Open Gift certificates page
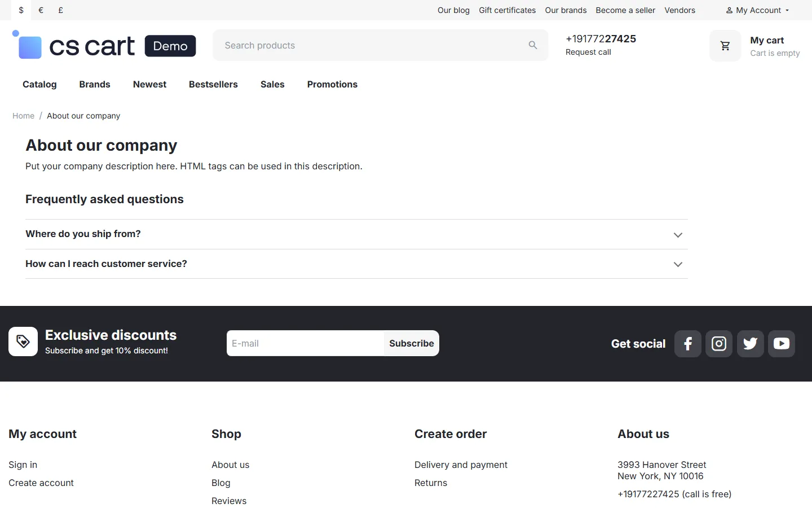812x508 pixels. (507, 10)
